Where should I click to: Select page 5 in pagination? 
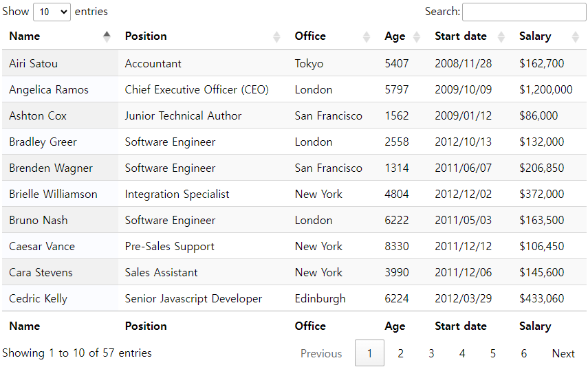click(493, 353)
